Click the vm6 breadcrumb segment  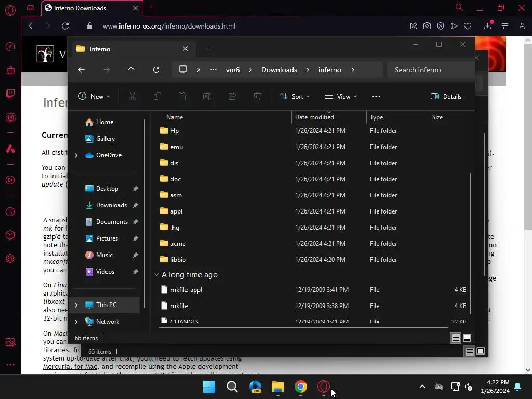(x=233, y=70)
